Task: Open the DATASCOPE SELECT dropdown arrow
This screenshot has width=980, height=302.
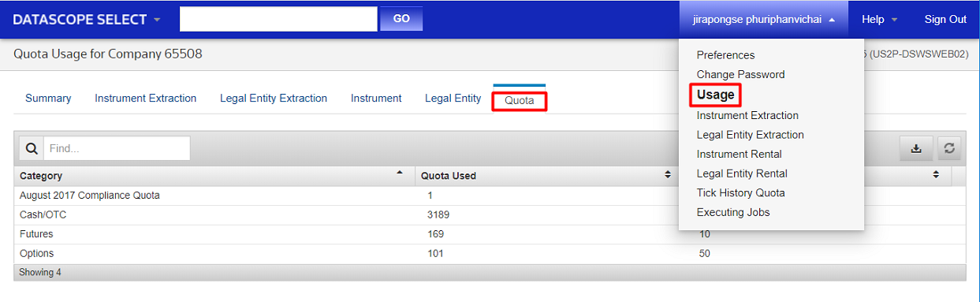Action: (157, 20)
